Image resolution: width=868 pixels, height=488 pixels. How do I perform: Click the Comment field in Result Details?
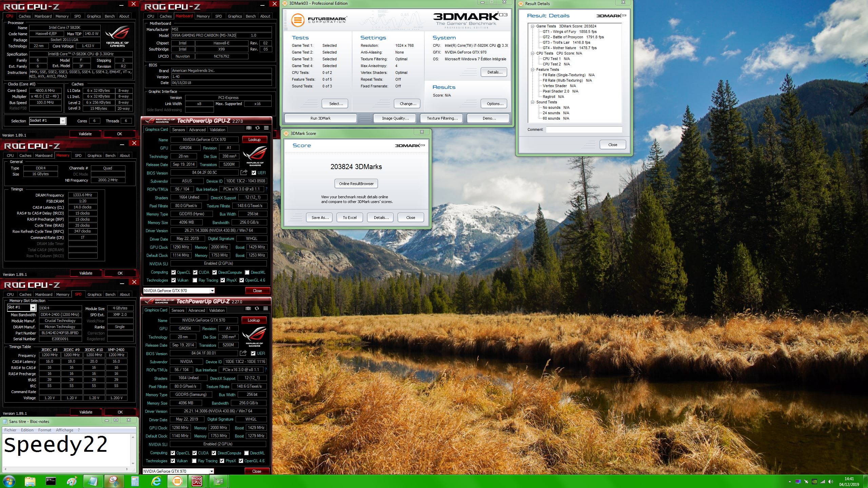point(584,129)
